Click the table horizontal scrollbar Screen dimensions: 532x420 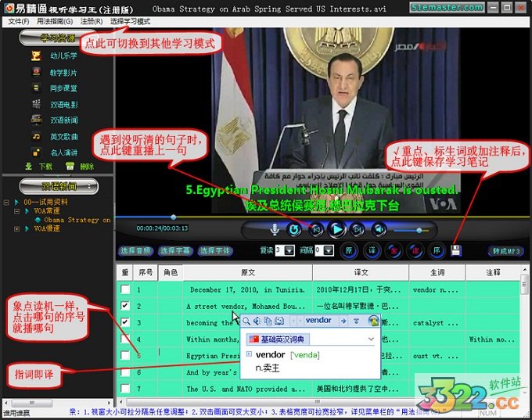click(318, 402)
